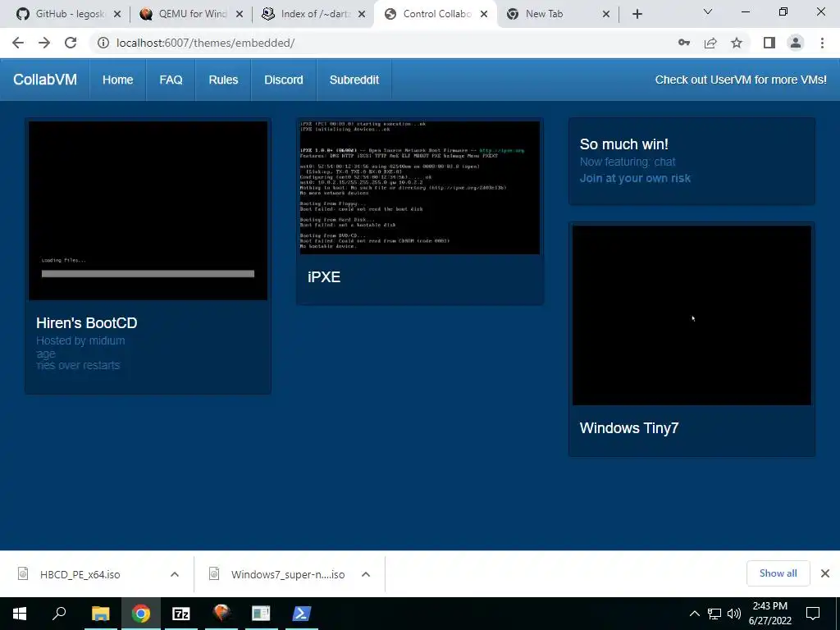The image size is (840, 630).
Task: Open the Hiren's BootCD VM thumbnail
Action: (148, 211)
